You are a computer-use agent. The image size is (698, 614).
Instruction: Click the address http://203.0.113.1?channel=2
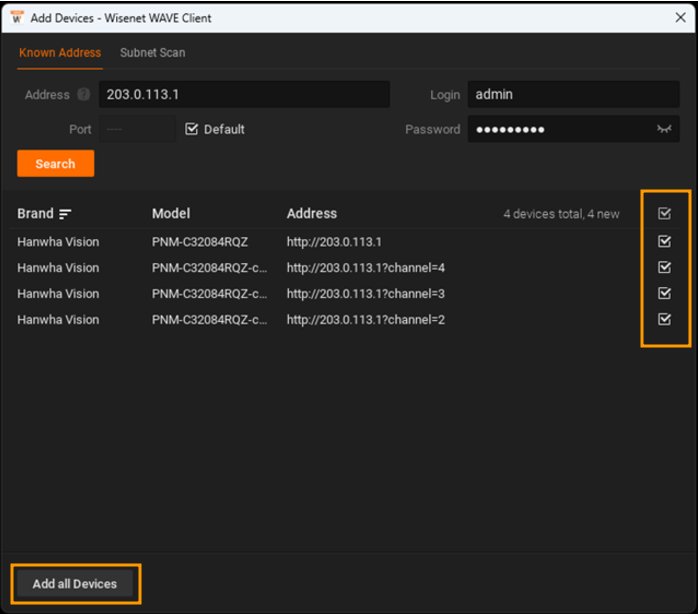click(x=365, y=320)
